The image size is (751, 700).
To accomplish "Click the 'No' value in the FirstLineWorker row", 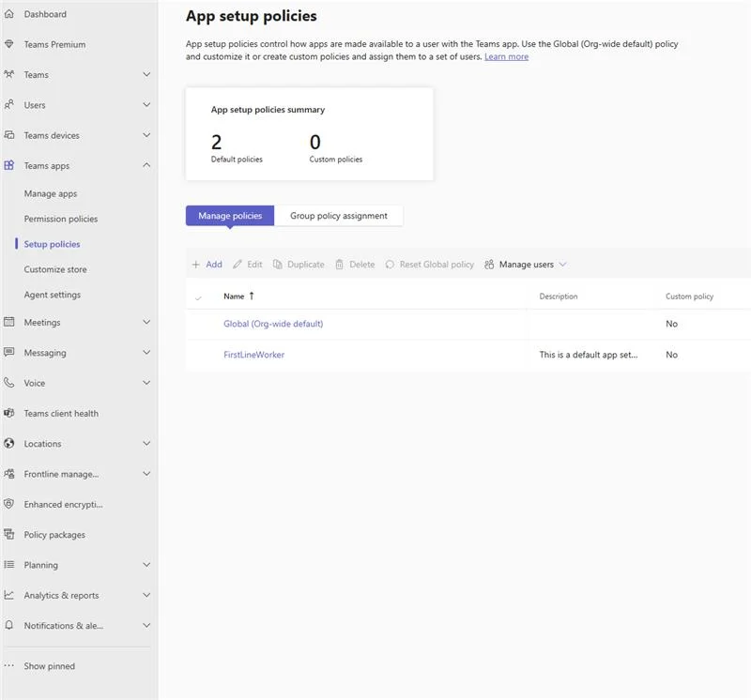I will (671, 355).
